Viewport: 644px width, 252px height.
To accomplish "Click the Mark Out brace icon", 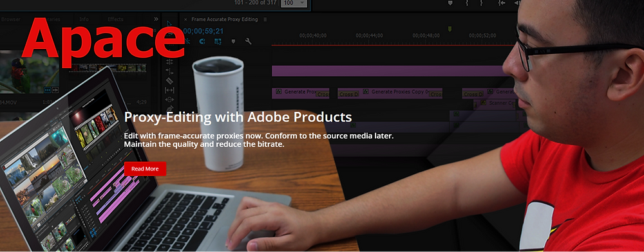I will pyautogui.click(x=480, y=3).
